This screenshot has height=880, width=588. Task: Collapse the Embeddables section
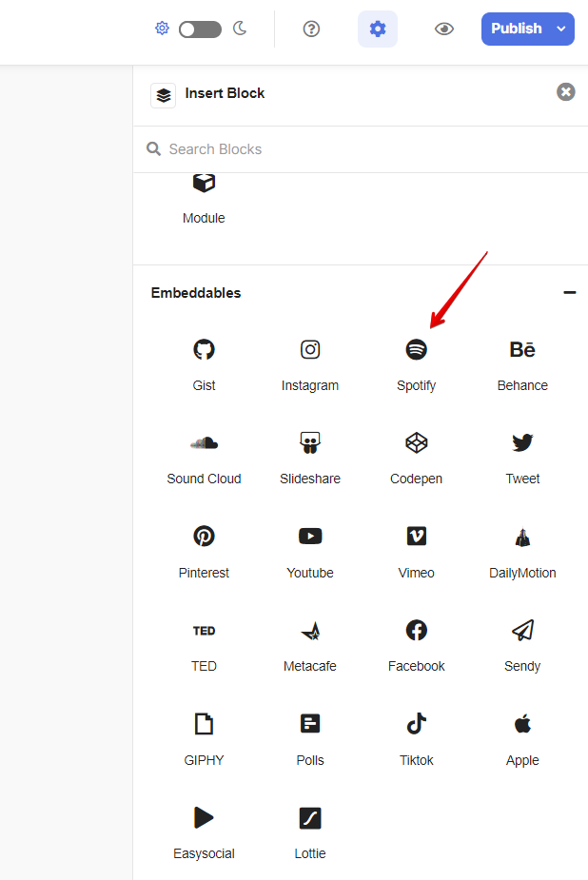tap(570, 292)
